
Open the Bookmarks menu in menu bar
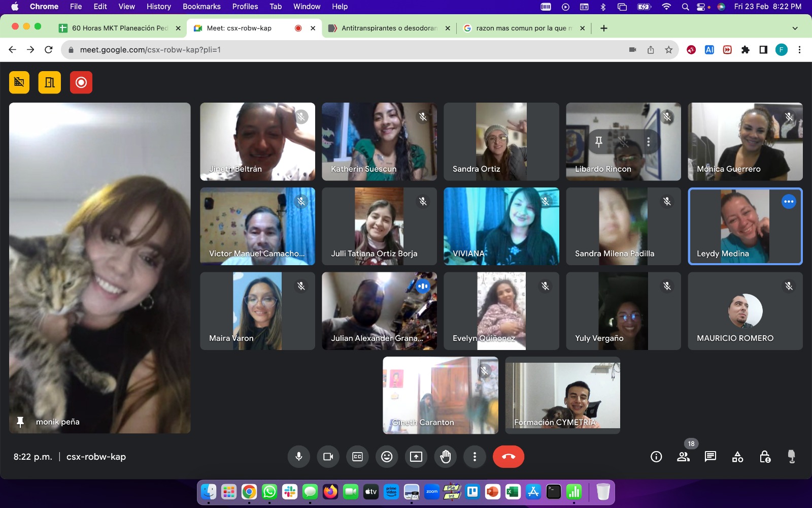[x=201, y=7]
